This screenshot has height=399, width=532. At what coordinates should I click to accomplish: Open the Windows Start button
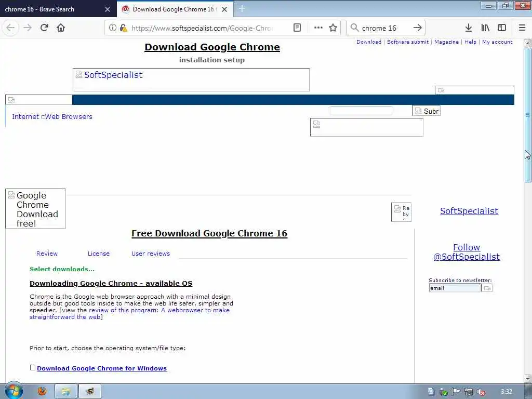click(x=14, y=391)
